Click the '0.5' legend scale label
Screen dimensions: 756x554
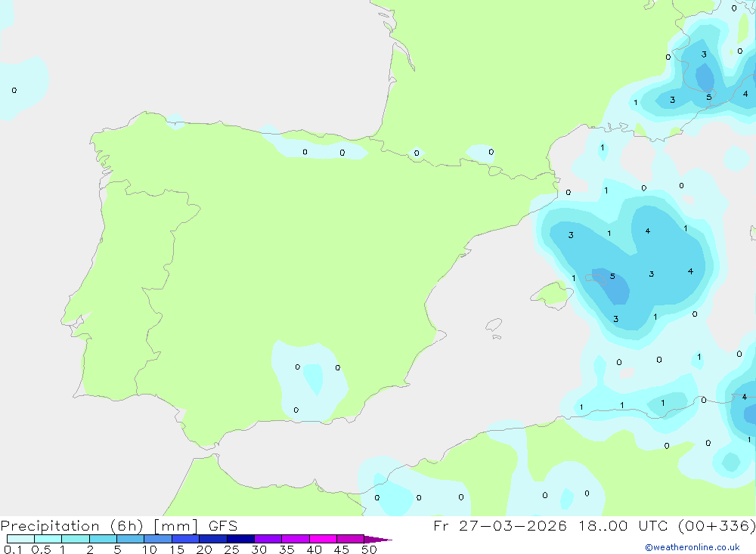41,549
